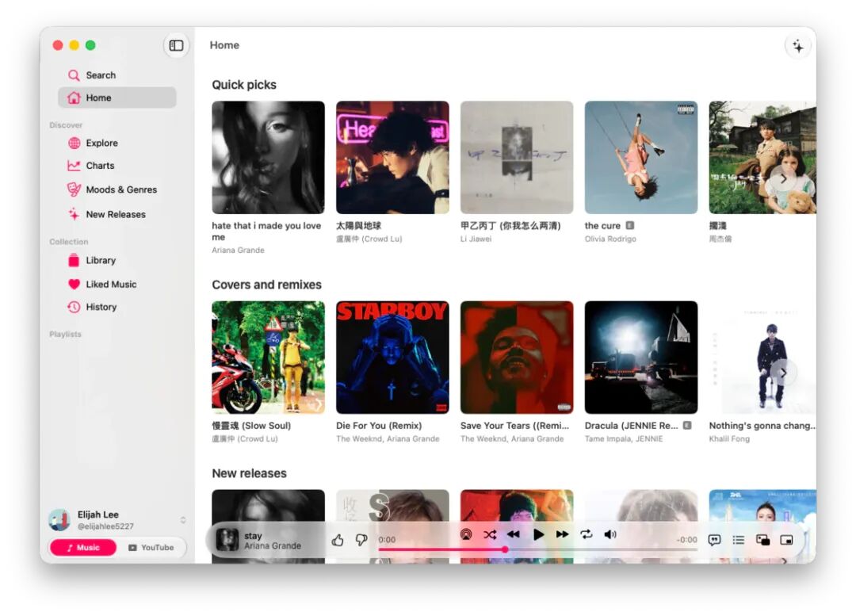This screenshot has width=856, height=616.
Task: Click Tame Impala, JENNIE artist text
Action: 624,438
